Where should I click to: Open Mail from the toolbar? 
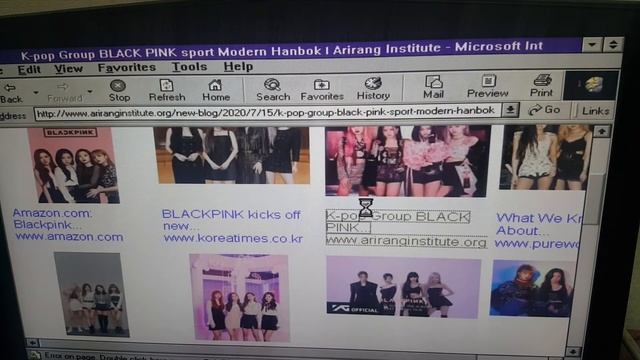[x=433, y=87]
